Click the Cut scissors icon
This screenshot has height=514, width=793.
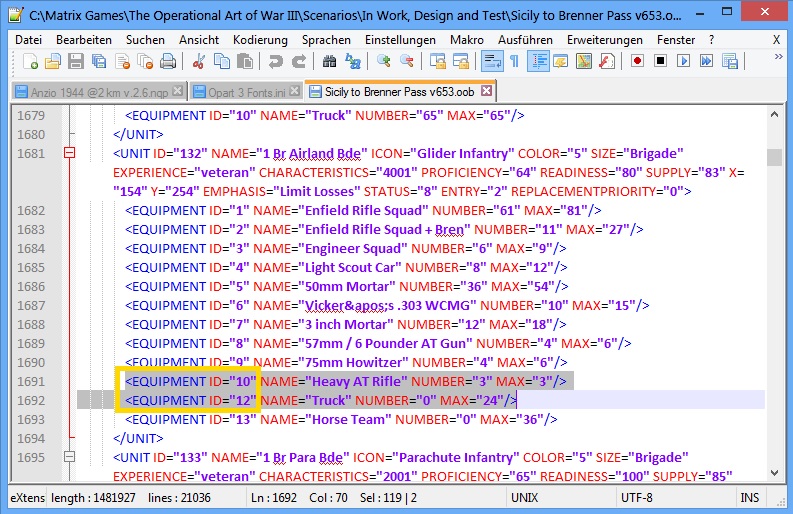pos(199,62)
